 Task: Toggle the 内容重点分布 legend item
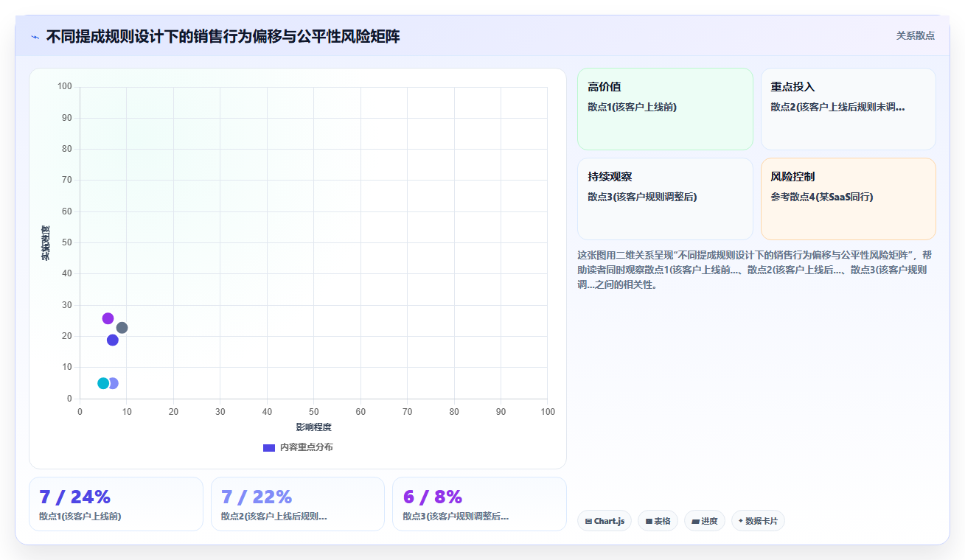click(x=298, y=447)
